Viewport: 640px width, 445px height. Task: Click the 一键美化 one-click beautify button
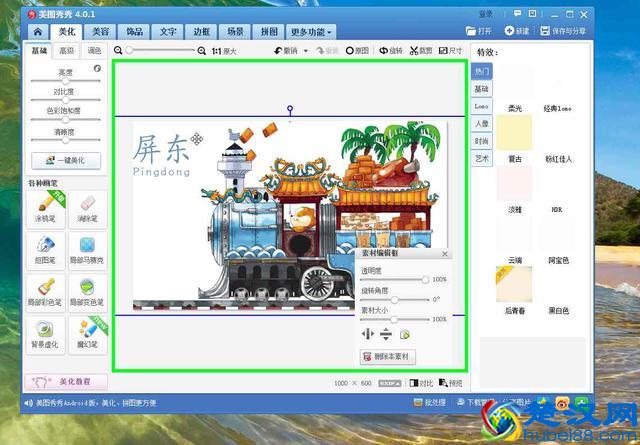(66, 160)
